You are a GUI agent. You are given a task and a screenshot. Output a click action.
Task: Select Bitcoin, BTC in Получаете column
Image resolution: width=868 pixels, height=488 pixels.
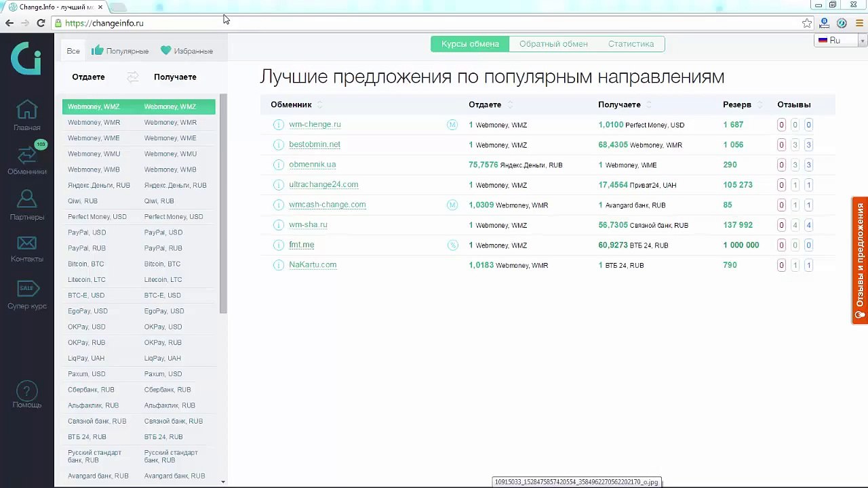pos(162,264)
